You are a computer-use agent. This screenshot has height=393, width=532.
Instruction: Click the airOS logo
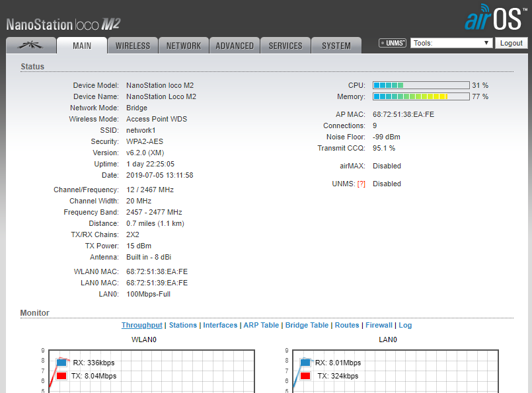[496, 18]
